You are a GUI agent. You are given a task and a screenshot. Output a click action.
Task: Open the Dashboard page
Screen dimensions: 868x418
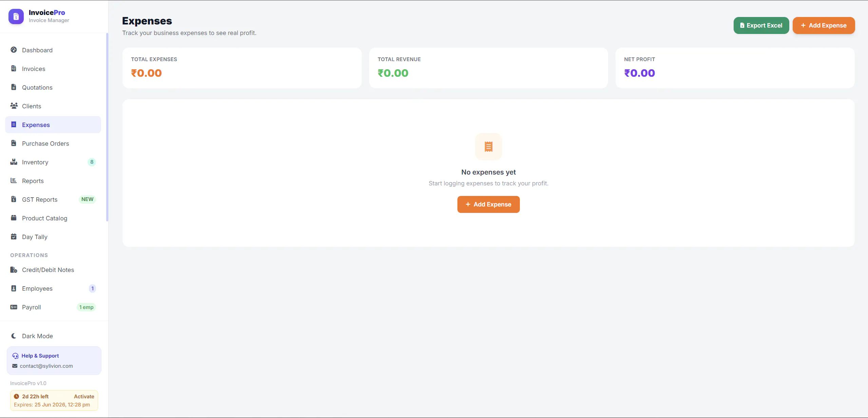click(53, 50)
